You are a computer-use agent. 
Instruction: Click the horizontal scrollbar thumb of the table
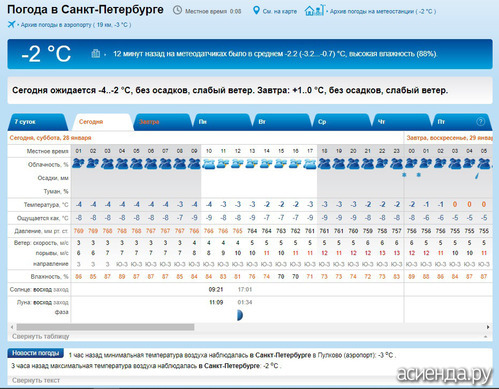pyautogui.click(x=105, y=327)
